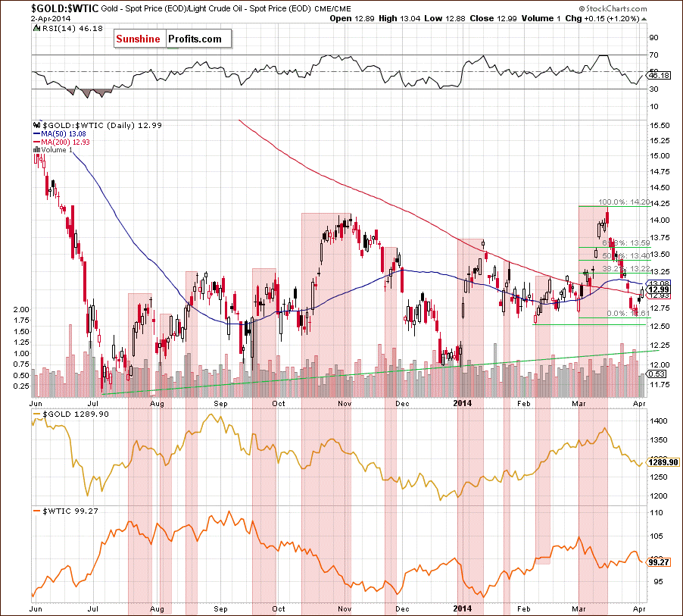683x616 pixels.
Task: Click the 90 RSI axis label
Action: coord(653,38)
